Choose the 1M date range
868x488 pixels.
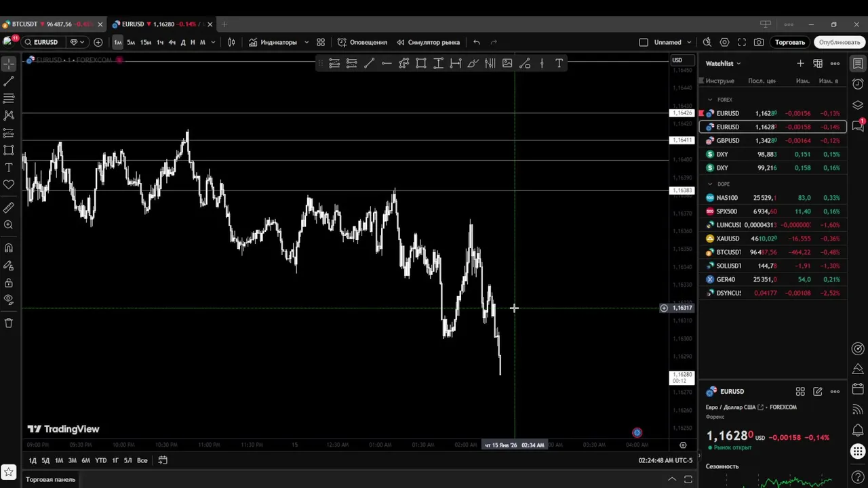[59, 460]
